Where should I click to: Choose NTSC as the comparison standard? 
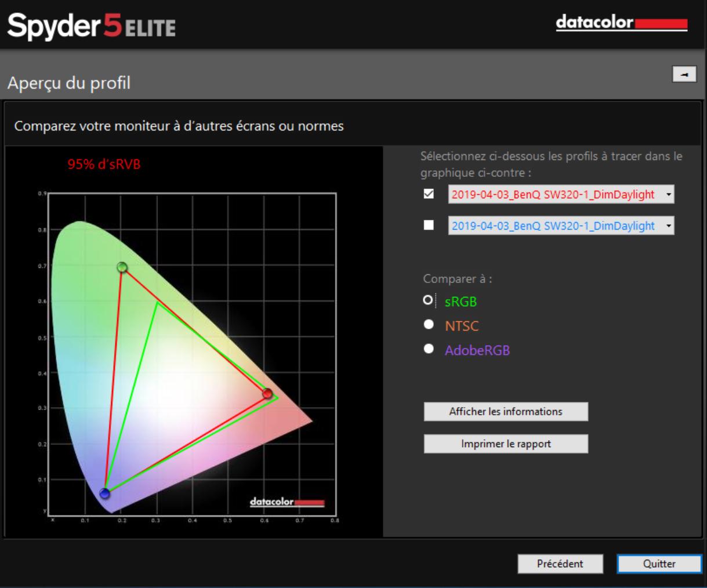[429, 325]
